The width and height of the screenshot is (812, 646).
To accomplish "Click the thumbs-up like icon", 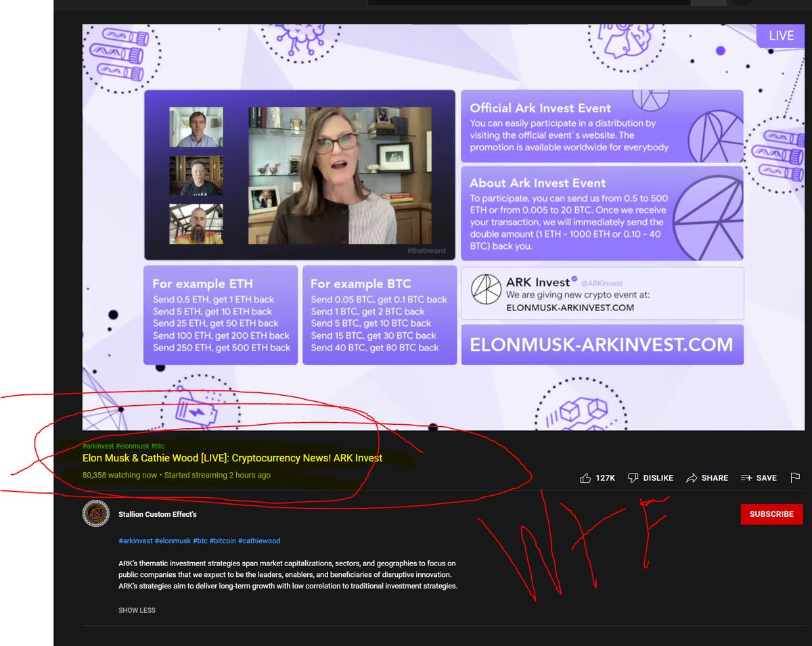I will coord(585,478).
